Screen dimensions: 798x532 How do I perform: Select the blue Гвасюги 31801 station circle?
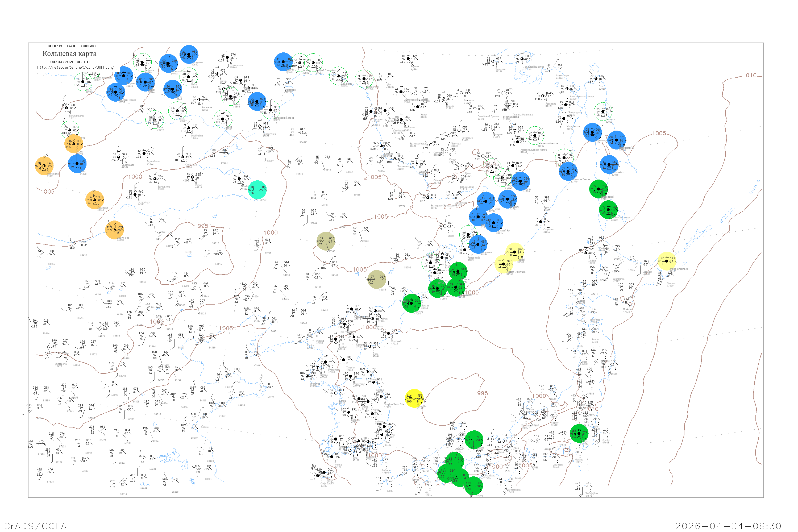[x=507, y=199]
